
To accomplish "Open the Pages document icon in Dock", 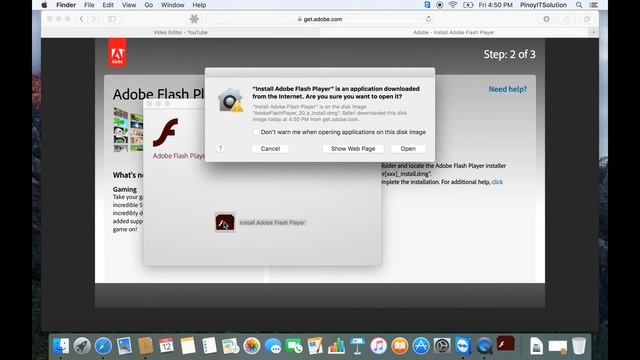I will [x=315, y=346].
